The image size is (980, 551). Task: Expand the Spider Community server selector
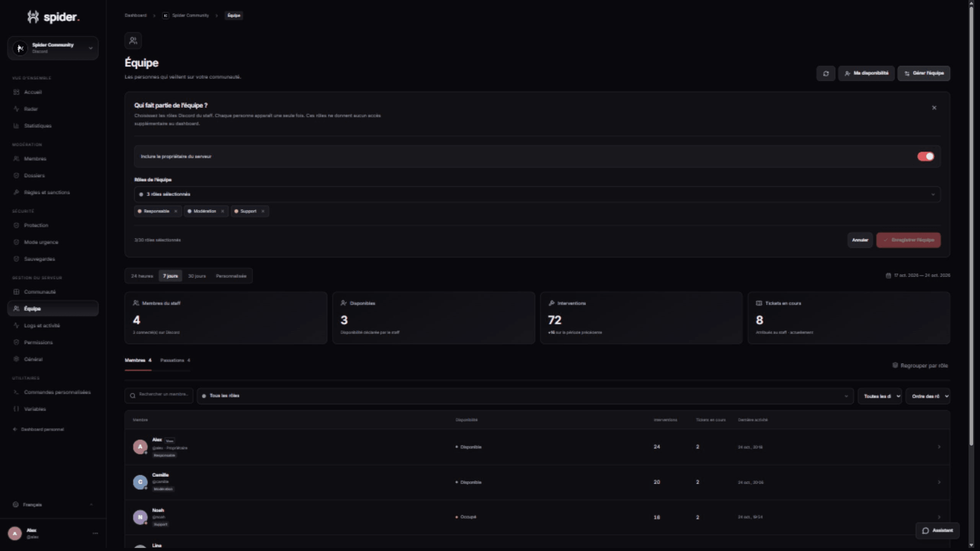[x=53, y=48]
